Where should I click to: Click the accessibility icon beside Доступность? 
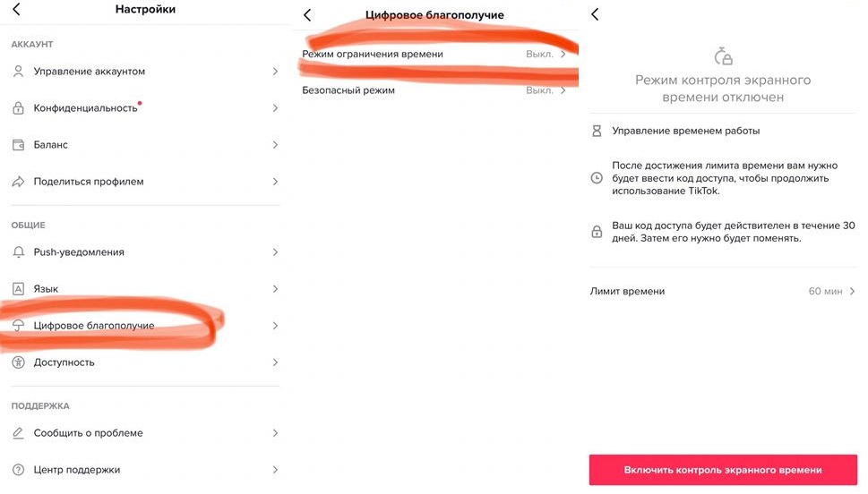coord(18,362)
